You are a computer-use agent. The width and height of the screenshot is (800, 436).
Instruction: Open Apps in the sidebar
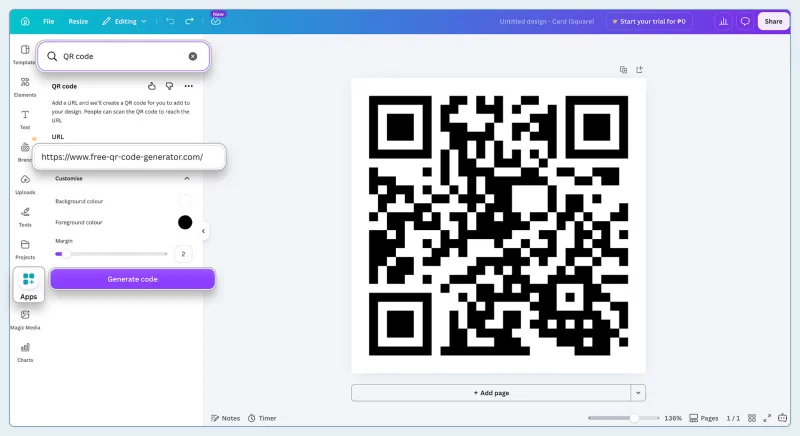click(x=29, y=285)
